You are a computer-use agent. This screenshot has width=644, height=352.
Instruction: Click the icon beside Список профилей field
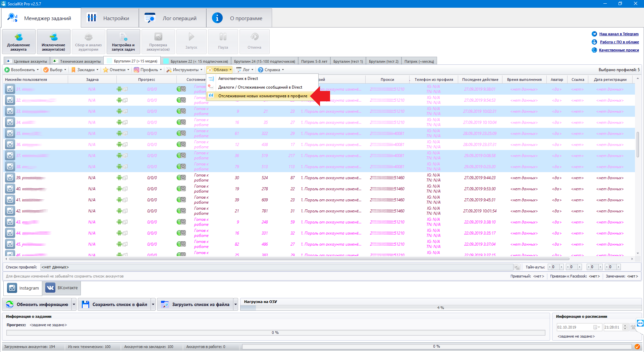click(517, 267)
